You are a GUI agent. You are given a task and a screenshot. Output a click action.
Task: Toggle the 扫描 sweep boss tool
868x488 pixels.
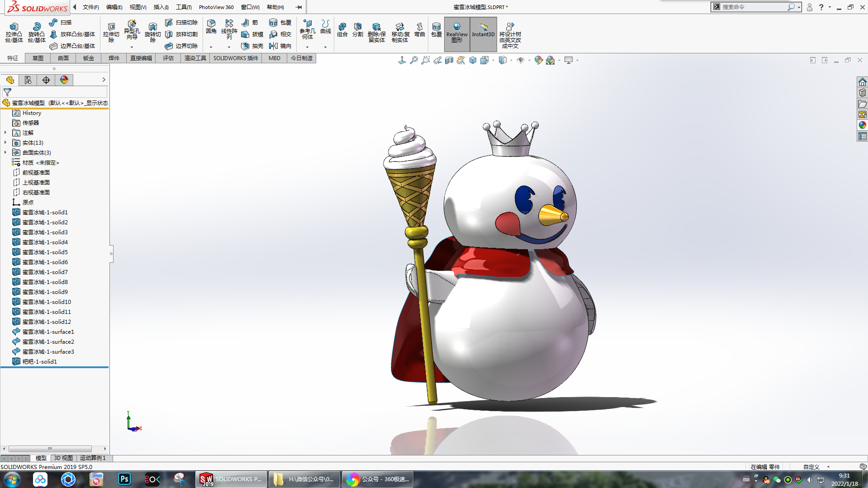click(61, 23)
